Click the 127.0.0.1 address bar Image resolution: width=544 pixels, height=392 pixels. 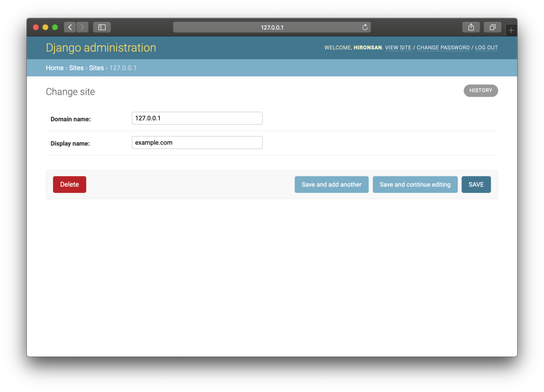[272, 27]
